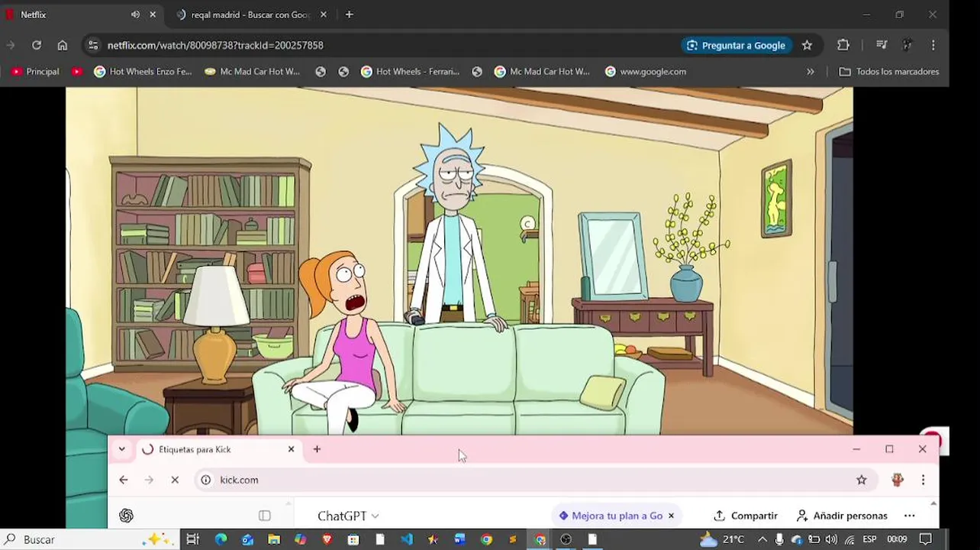Open File Explorer from the taskbar
Viewport: 980px width, 550px height.
click(274, 539)
